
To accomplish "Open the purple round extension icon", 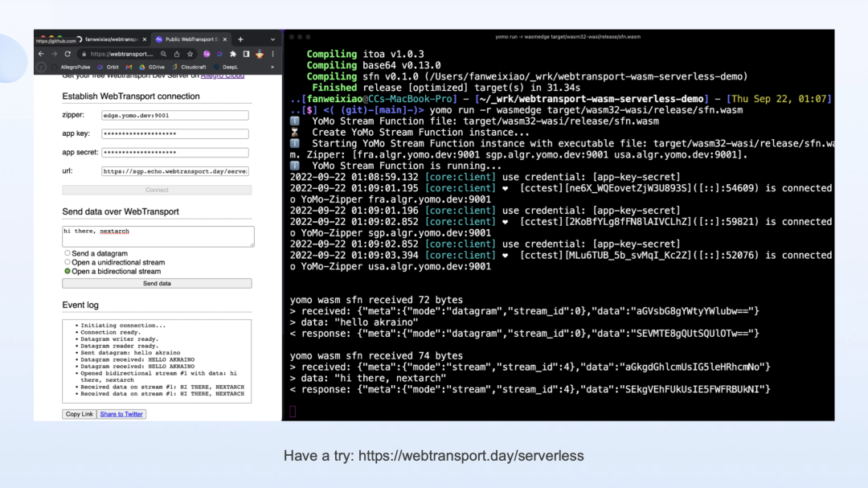I will pos(207,55).
